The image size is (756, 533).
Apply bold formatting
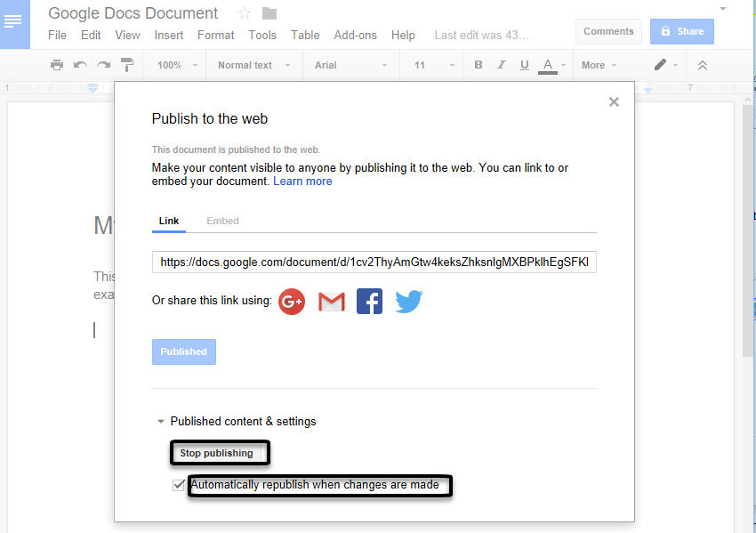[478, 65]
